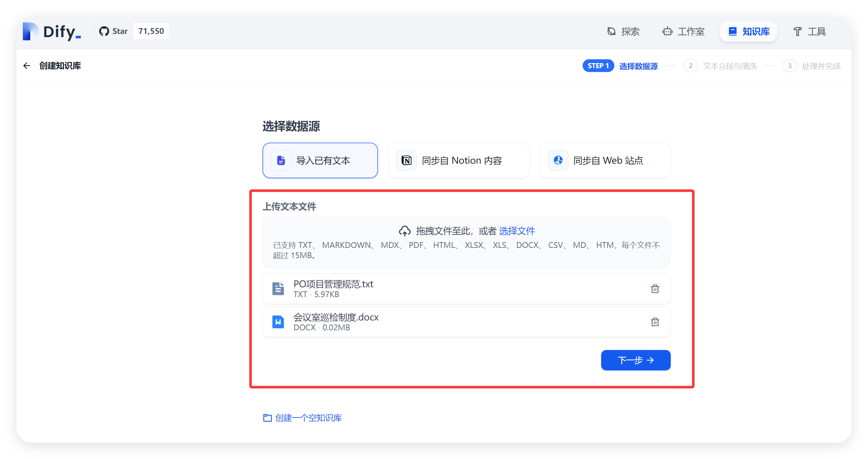
Task: Delete the PO项目管理规范.txt file
Action: click(655, 289)
